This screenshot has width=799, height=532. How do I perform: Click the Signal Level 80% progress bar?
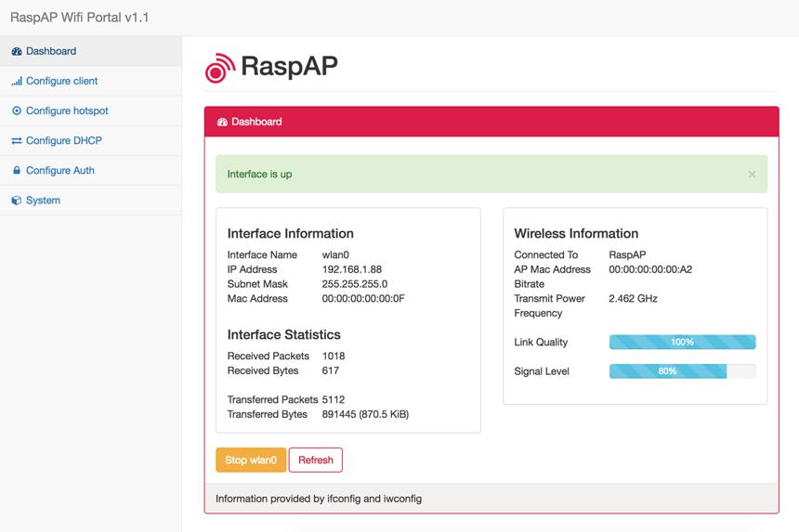tap(682, 371)
